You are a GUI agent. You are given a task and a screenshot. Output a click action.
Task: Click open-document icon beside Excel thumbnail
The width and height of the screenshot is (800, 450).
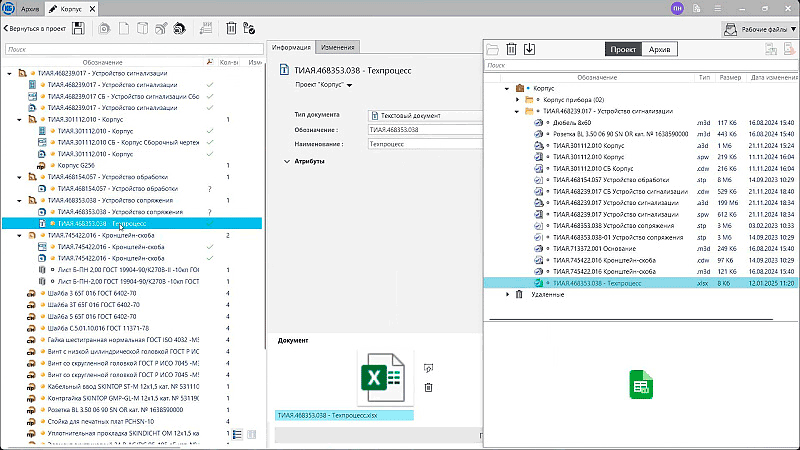[429, 368]
